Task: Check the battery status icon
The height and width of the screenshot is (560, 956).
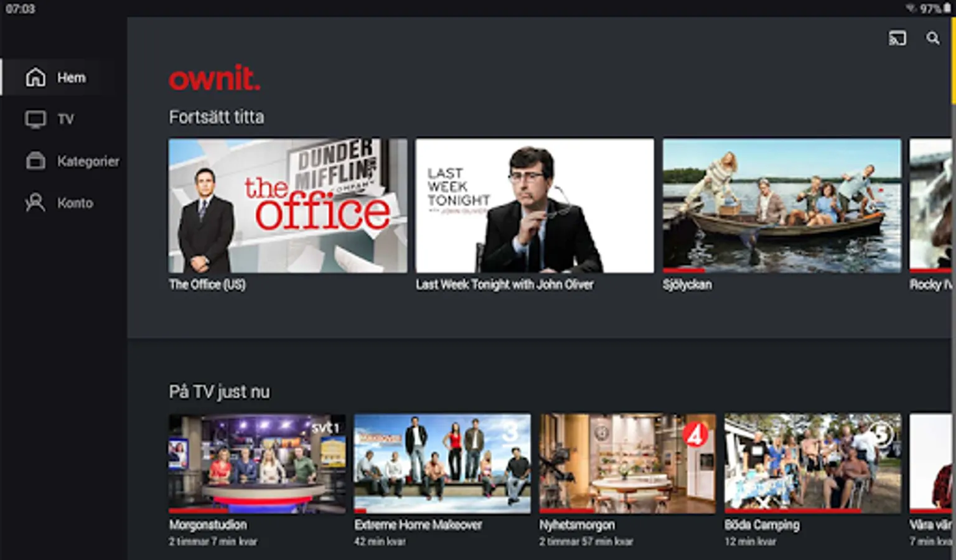Action: (x=947, y=8)
